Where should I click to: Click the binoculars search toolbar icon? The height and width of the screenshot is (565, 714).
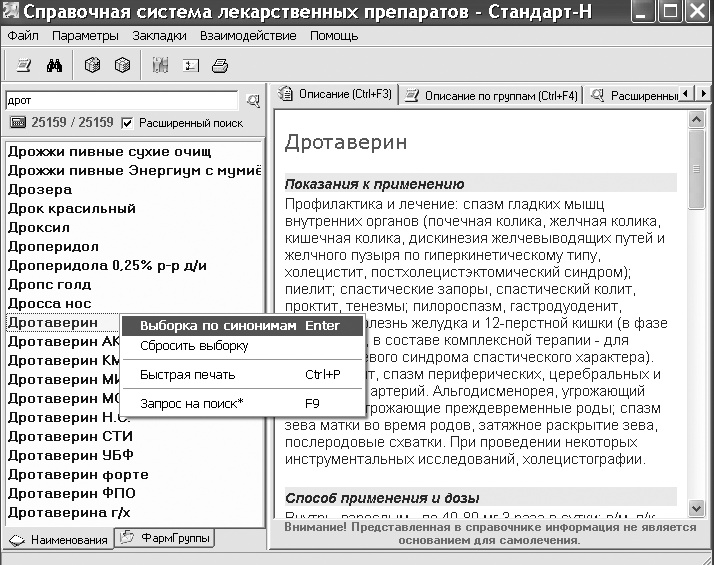click(55, 66)
